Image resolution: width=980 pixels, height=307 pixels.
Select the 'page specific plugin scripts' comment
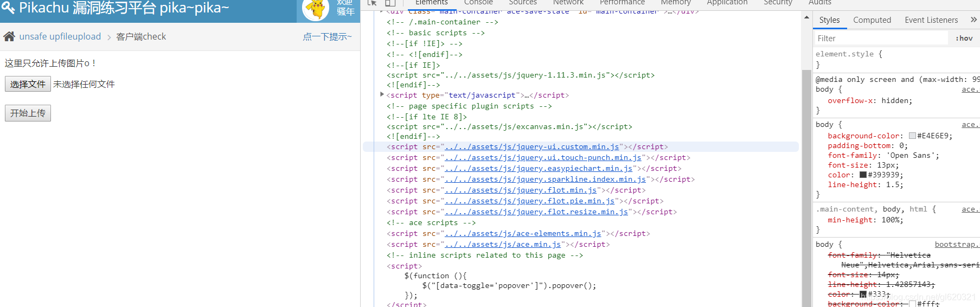pyautogui.click(x=469, y=106)
